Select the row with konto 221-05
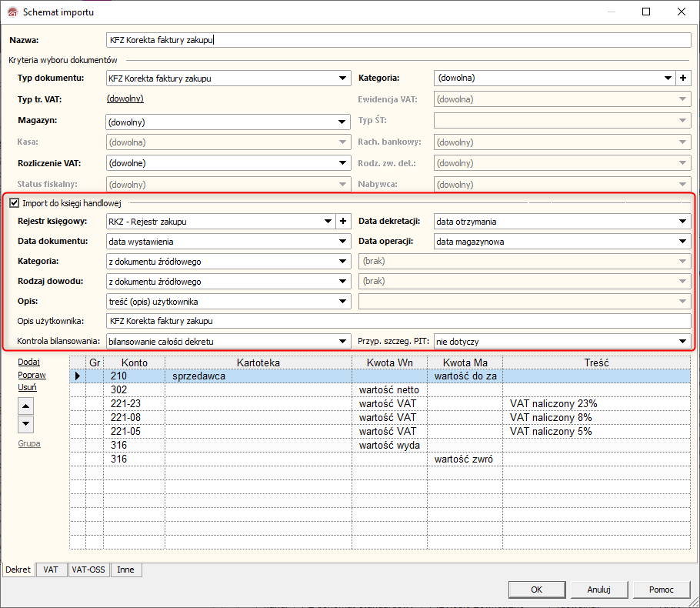 pyautogui.click(x=380, y=432)
